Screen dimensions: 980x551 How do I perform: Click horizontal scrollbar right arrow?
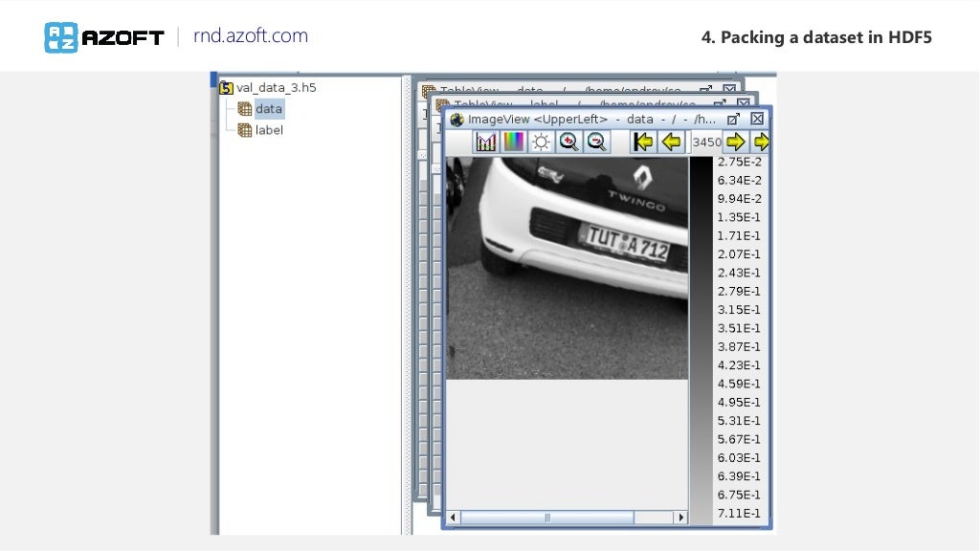tap(680, 518)
